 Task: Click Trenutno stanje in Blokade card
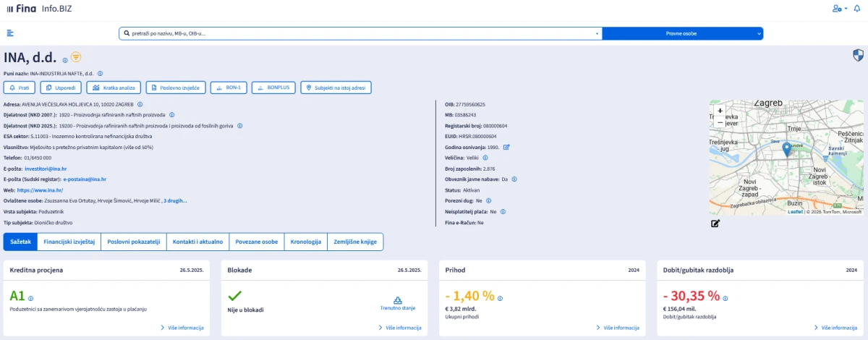point(397,304)
